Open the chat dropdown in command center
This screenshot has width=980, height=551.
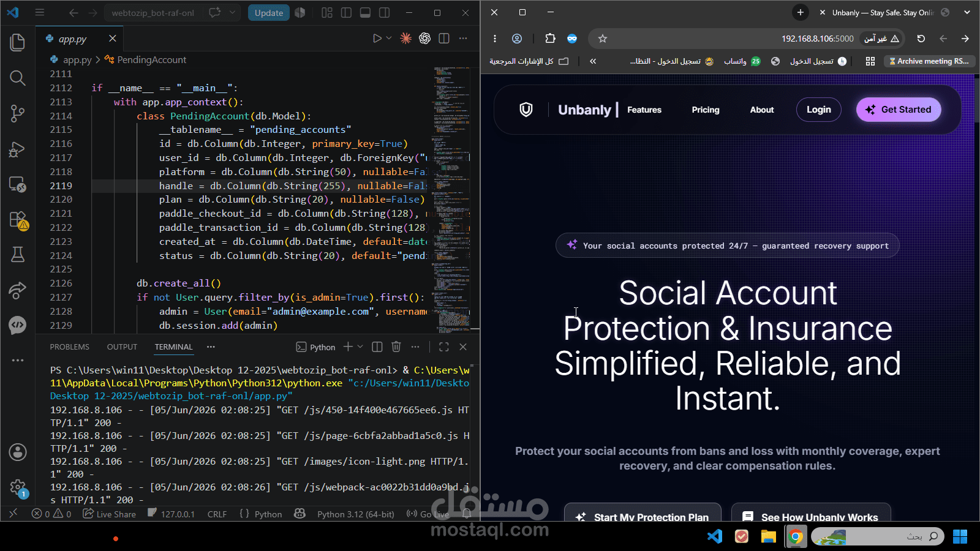232,12
